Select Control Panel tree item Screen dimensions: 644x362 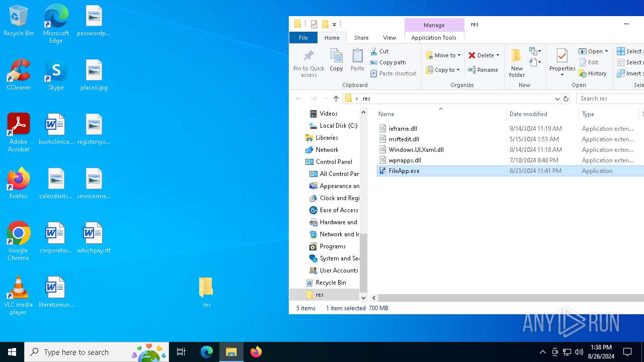tap(334, 162)
